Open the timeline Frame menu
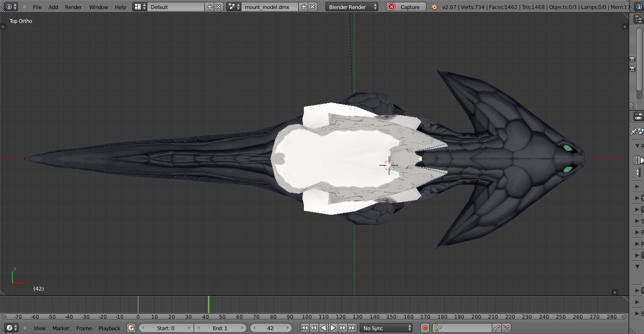The width and height of the screenshot is (644, 334). click(84, 328)
